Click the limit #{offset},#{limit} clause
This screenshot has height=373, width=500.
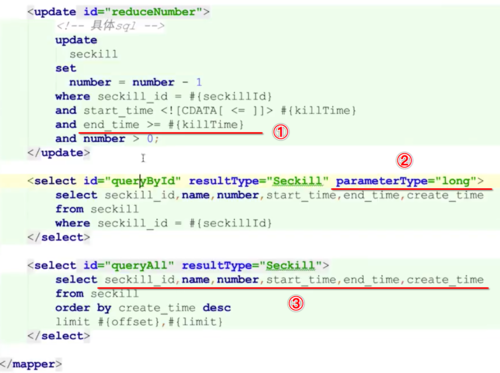pyautogui.click(x=139, y=322)
